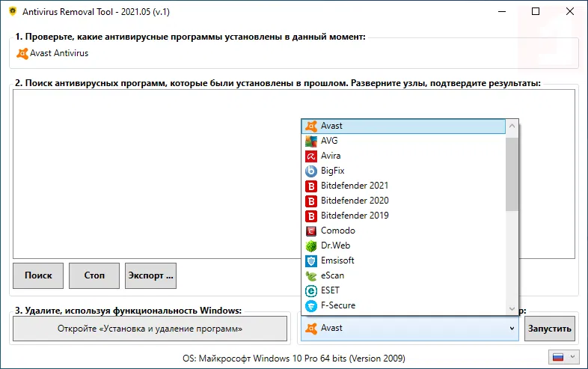Click the dropdown list scrollbar thumb
This screenshot has height=369, width=588.
[512, 174]
